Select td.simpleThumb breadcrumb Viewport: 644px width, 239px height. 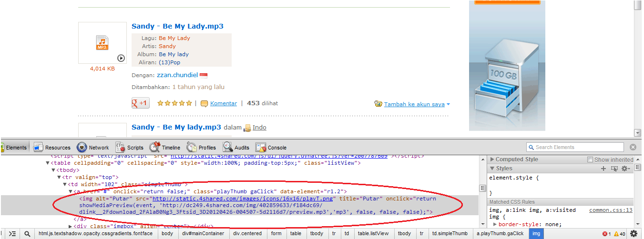point(450,234)
